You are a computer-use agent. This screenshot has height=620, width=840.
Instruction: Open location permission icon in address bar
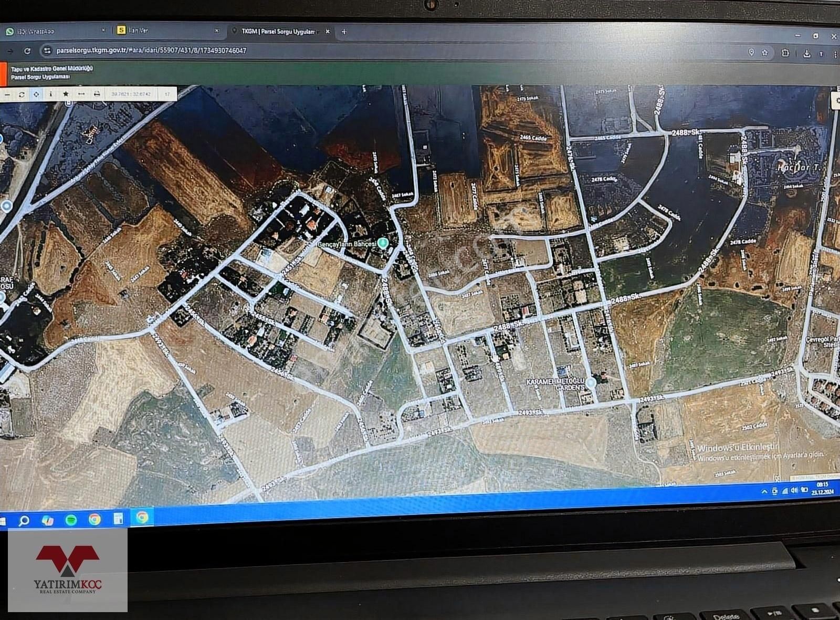point(751,52)
